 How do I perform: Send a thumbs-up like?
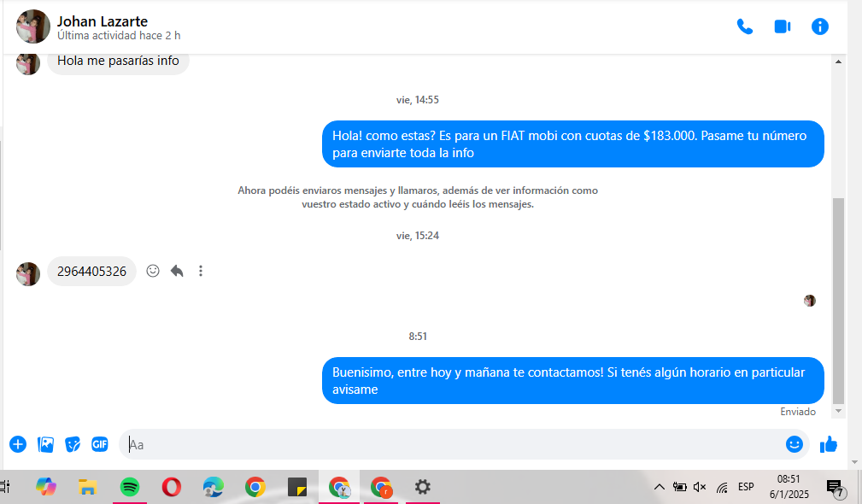pos(829,444)
